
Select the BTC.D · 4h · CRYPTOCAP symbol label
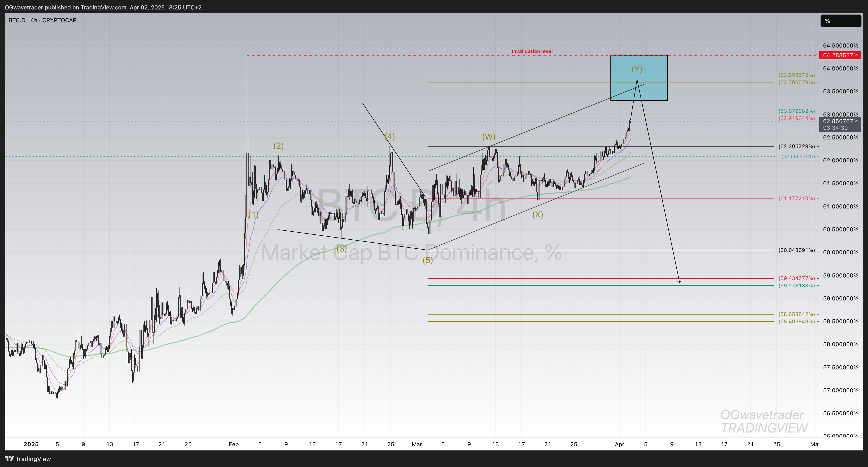tap(43, 20)
